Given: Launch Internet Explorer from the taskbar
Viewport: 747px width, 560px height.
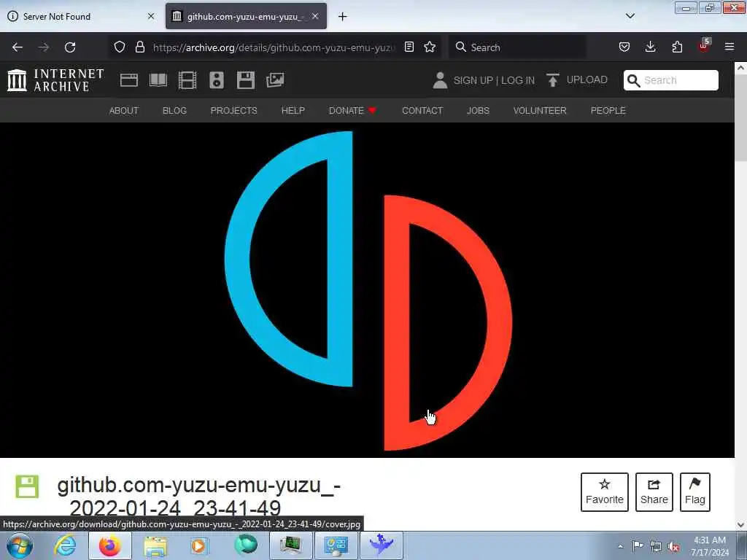Looking at the screenshot, I should [65, 545].
